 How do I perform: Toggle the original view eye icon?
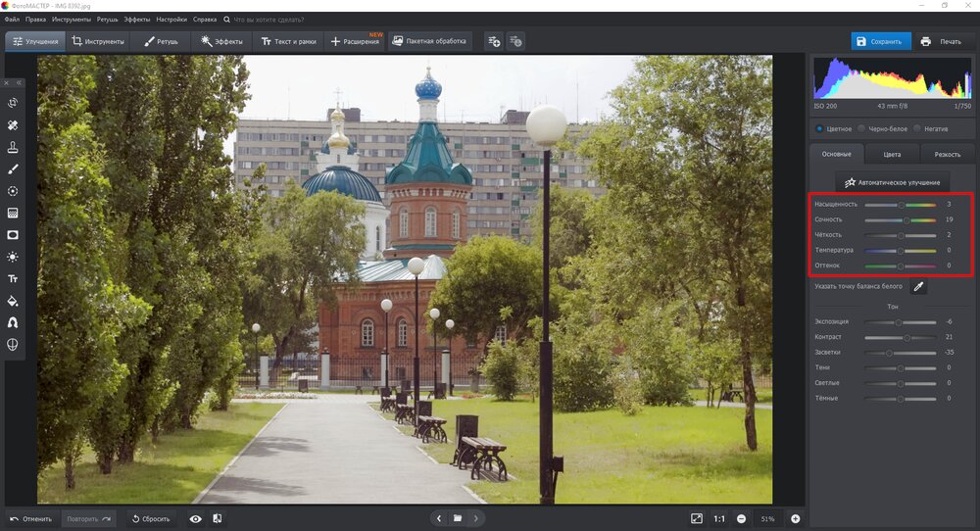coord(196,518)
